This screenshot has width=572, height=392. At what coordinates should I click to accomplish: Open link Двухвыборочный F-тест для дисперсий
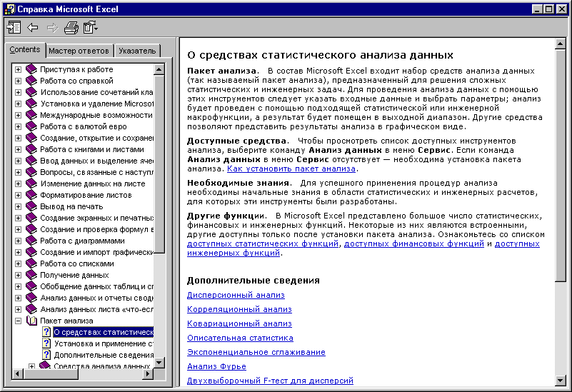pos(271,381)
